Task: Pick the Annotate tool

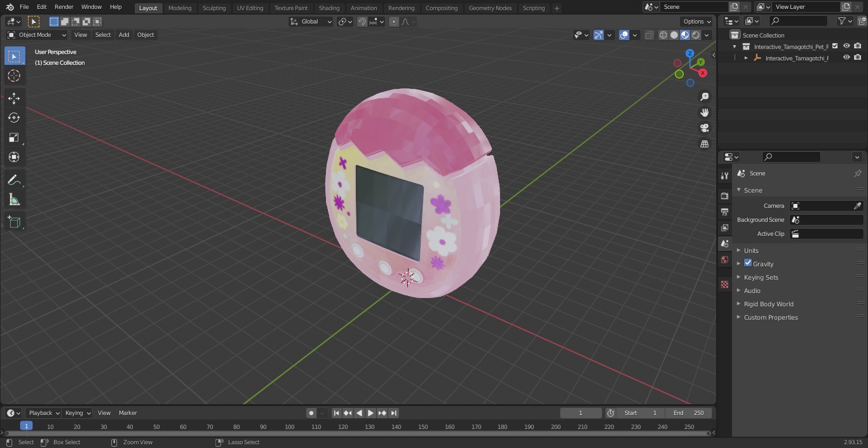Action: coord(14,180)
